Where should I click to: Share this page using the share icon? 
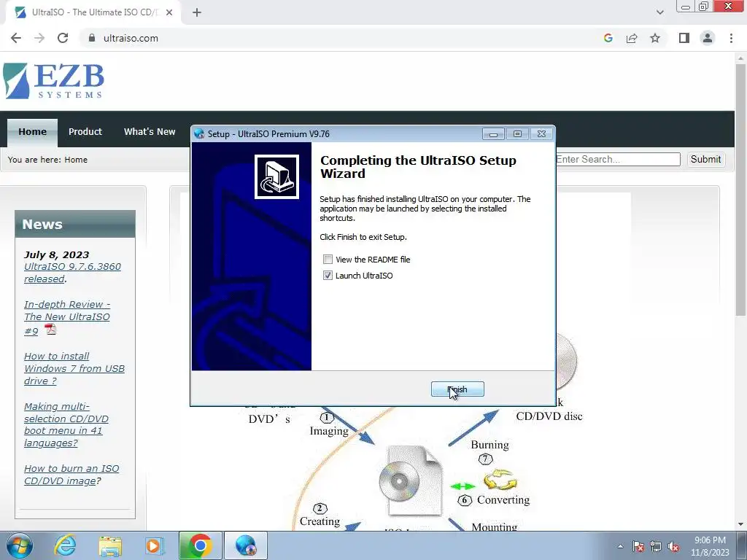coord(632,38)
